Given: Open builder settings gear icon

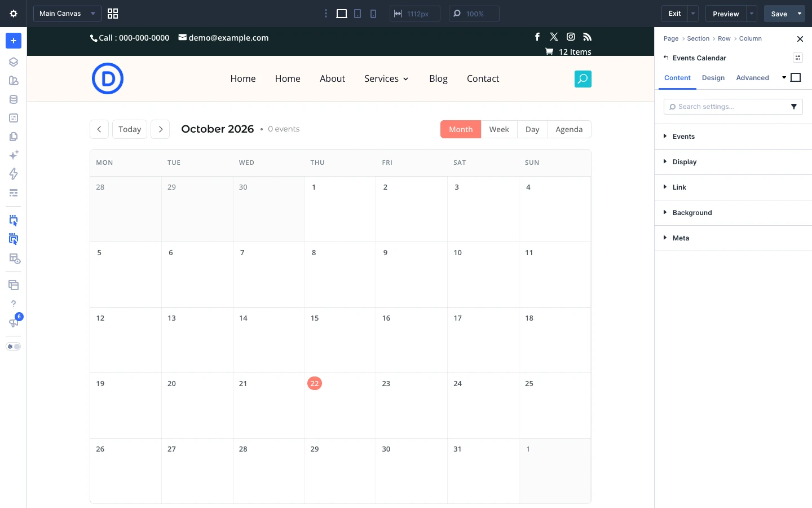Looking at the screenshot, I should pos(14,14).
